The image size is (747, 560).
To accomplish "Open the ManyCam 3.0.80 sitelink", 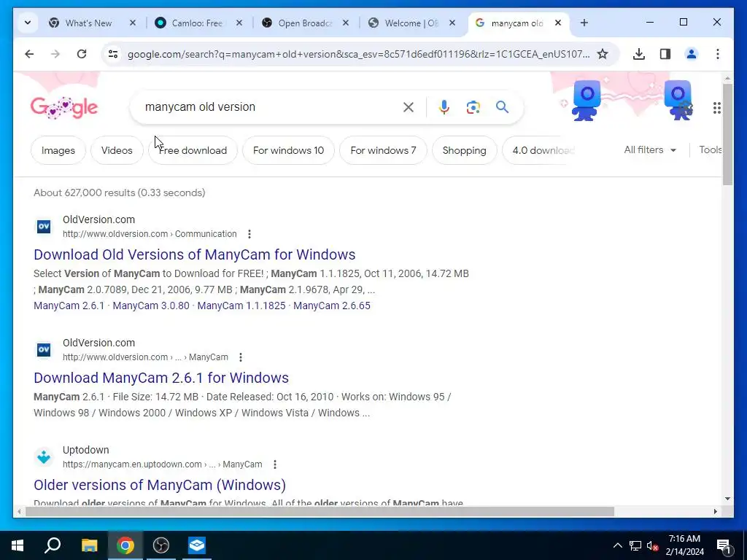I will click(151, 306).
